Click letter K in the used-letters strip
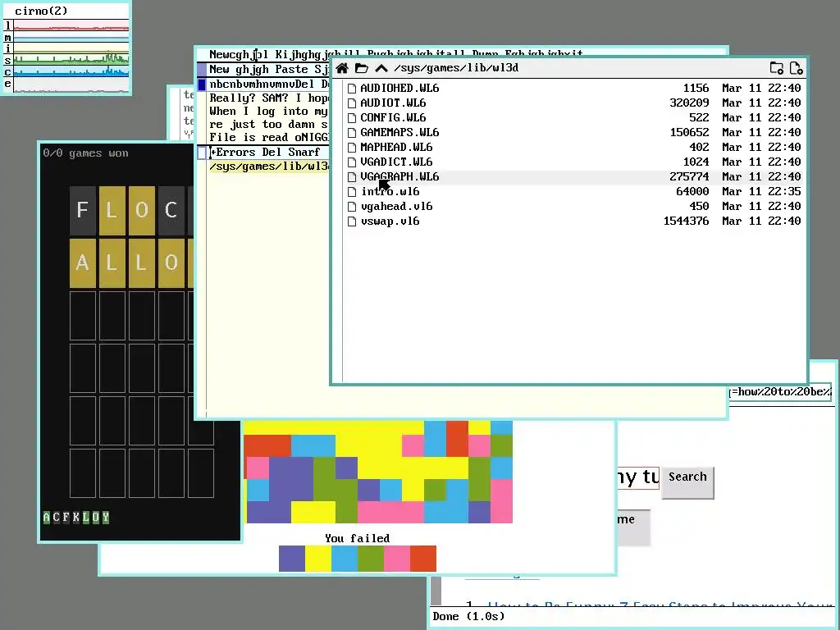The image size is (840, 630). 76,518
